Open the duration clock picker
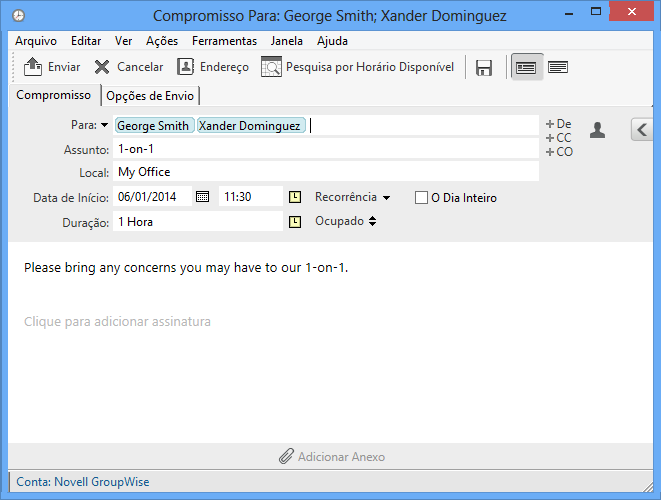This screenshot has height=500, width=661. click(295, 222)
